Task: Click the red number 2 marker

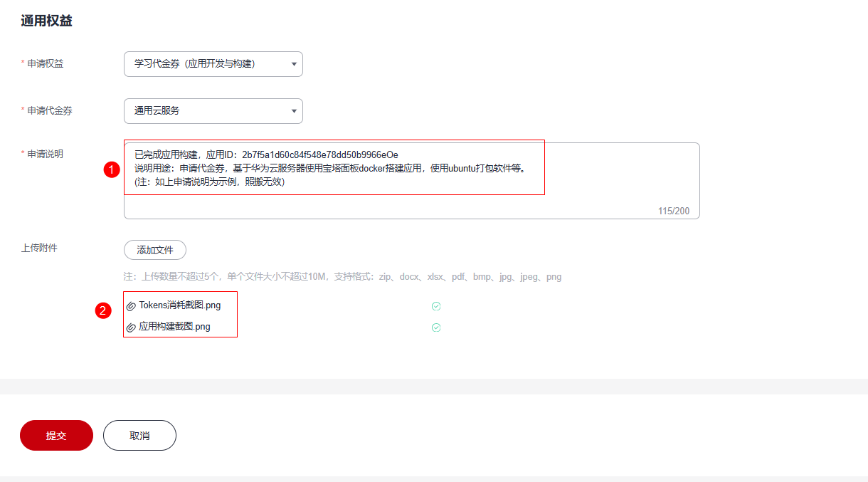Action: (x=104, y=310)
